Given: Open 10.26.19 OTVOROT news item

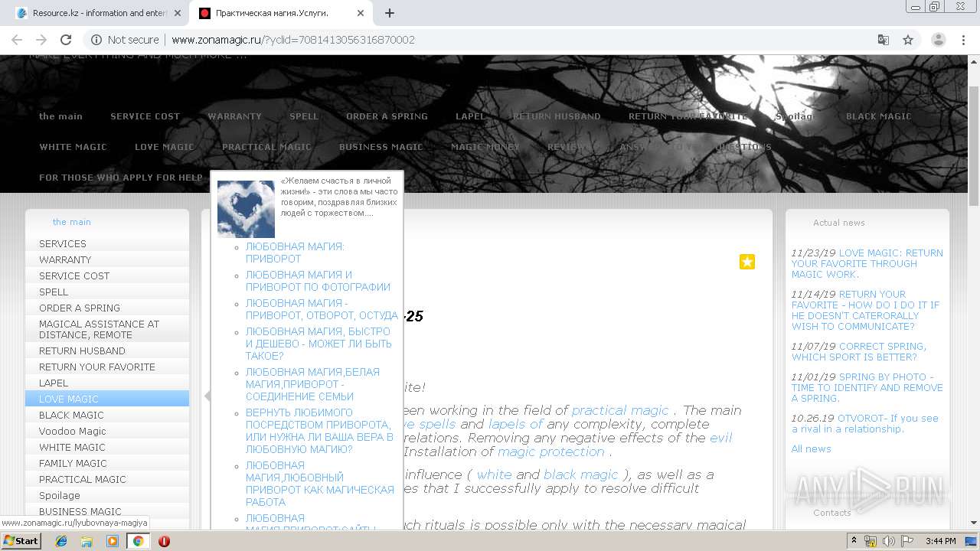Looking at the screenshot, I should click(864, 423).
